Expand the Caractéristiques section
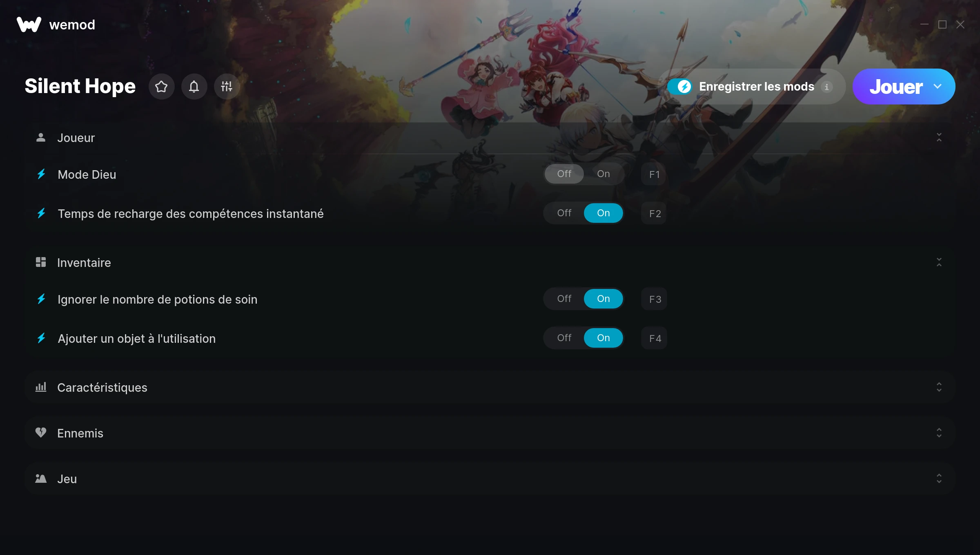Viewport: 980px width, 555px height. [x=490, y=387]
